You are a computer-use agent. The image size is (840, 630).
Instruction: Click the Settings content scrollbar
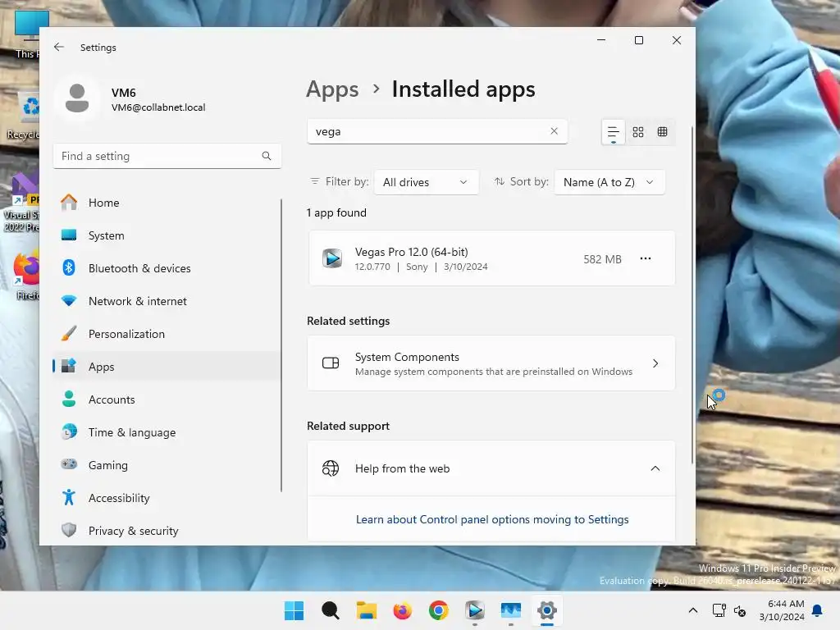[692, 294]
